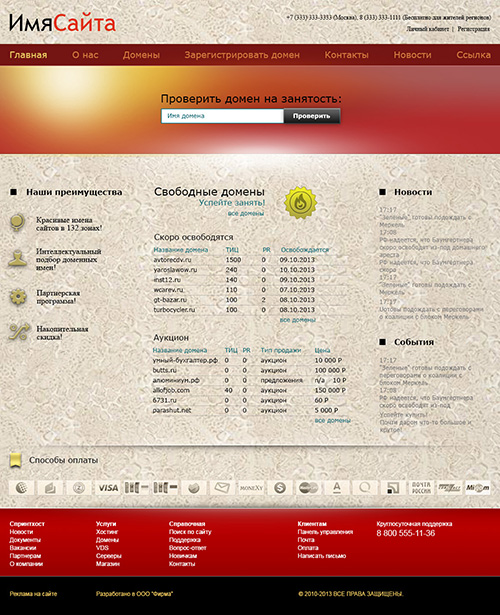This screenshot has width=500, height=615.
Task: Open the allofjob.com auction row
Action: coord(249,390)
